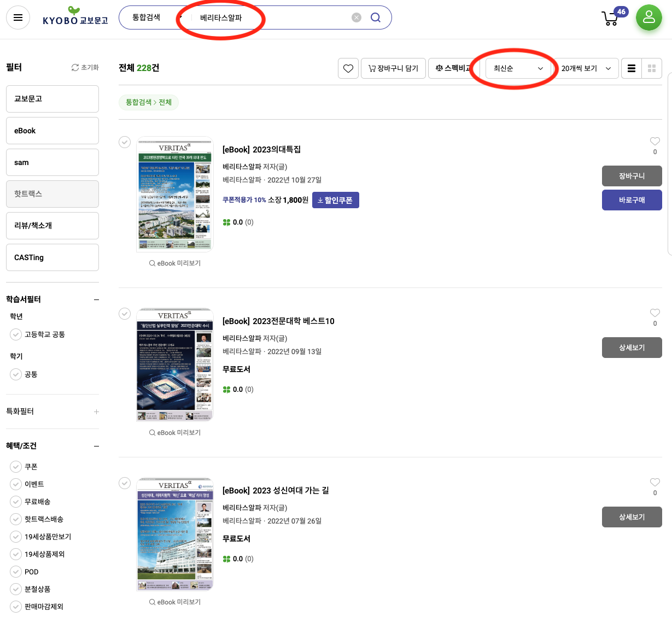Screen dimensions: 672x617
Task: Expand the 특화필터 section
Action: tap(96, 412)
